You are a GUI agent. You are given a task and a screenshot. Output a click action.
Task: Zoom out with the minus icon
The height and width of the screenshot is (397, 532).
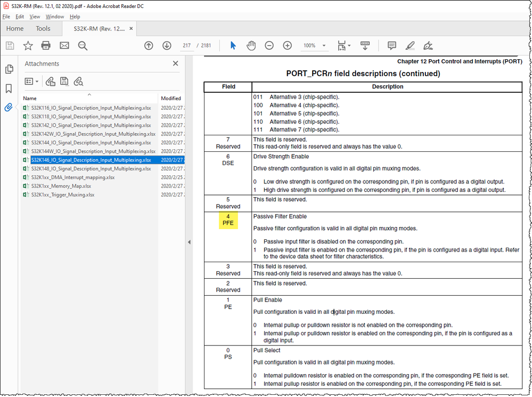click(269, 45)
